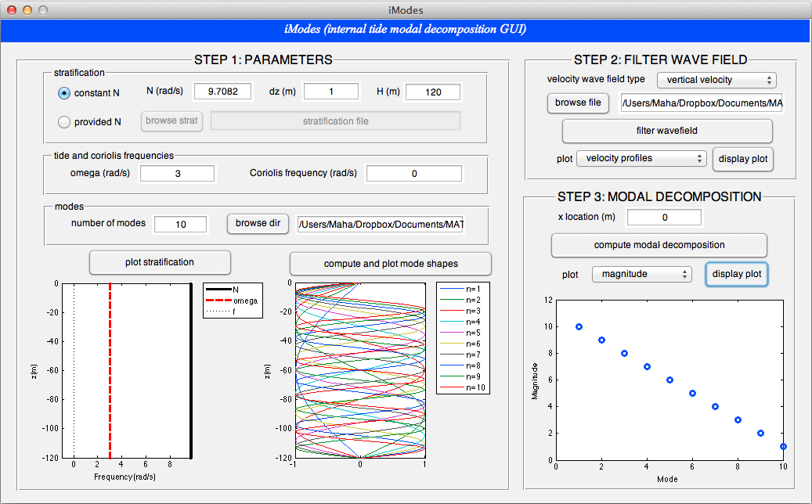The height and width of the screenshot is (504, 812).
Task: Click the mode 10 data point at magnitude 1
Action: click(783, 447)
